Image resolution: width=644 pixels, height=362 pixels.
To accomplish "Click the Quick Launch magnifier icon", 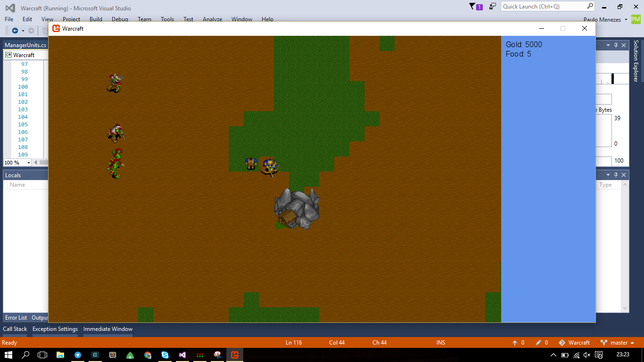I will [x=590, y=7].
